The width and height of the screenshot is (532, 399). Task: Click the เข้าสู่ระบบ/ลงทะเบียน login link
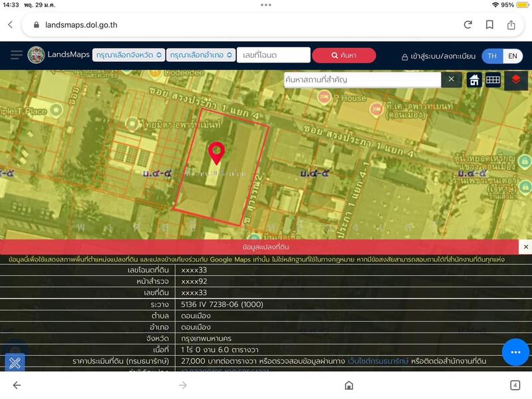(x=439, y=57)
